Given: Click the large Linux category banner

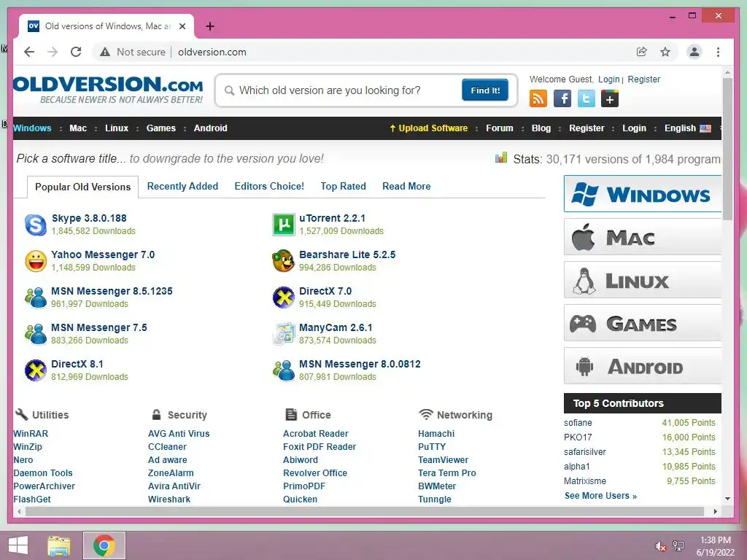Looking at the screenshot, I should pyautogui.click(x=643, y=280).
